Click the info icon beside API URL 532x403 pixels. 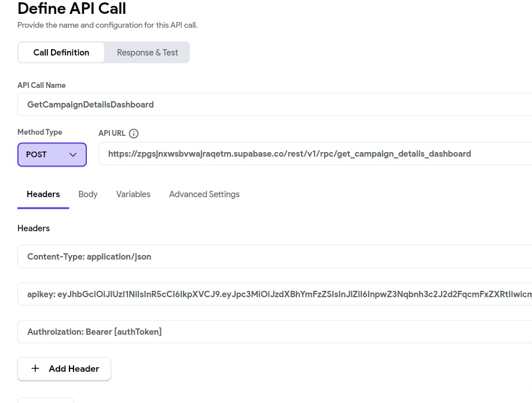tap(134, 134)
